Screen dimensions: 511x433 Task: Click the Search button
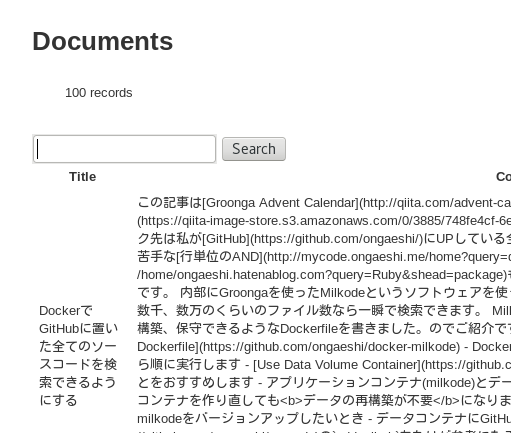[254, 149]
